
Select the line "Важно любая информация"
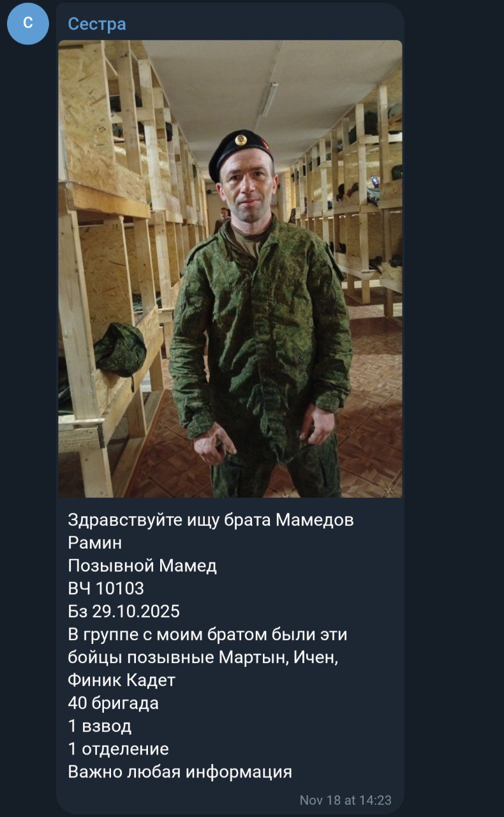click(180, 772)
